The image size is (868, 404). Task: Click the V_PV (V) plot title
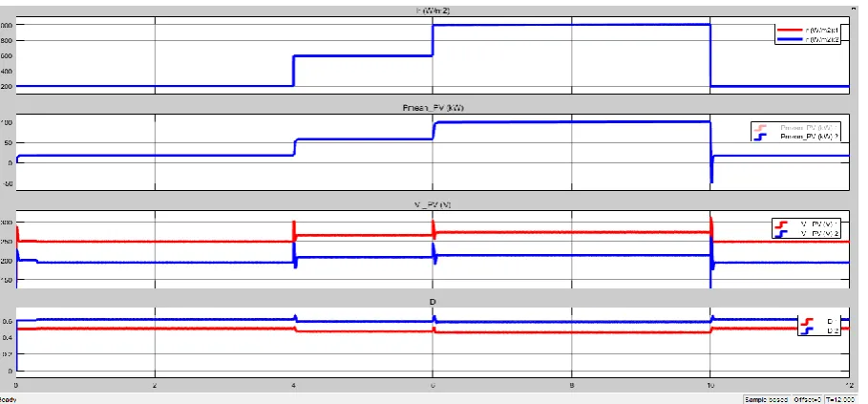pyautogui.click(x=433, y=204)
